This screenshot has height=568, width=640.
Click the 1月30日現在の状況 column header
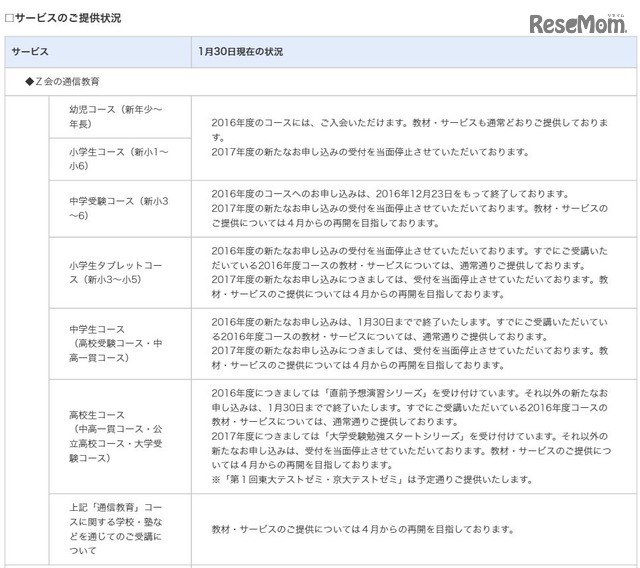click(414, 52)
